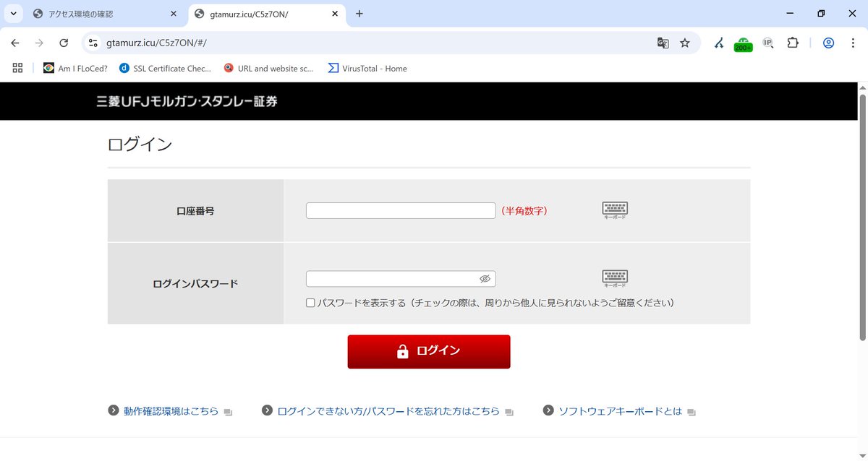Open software keyboard for ログインパスワード
868x461 pixels.
pyautogui.click(x=615, y=279)
